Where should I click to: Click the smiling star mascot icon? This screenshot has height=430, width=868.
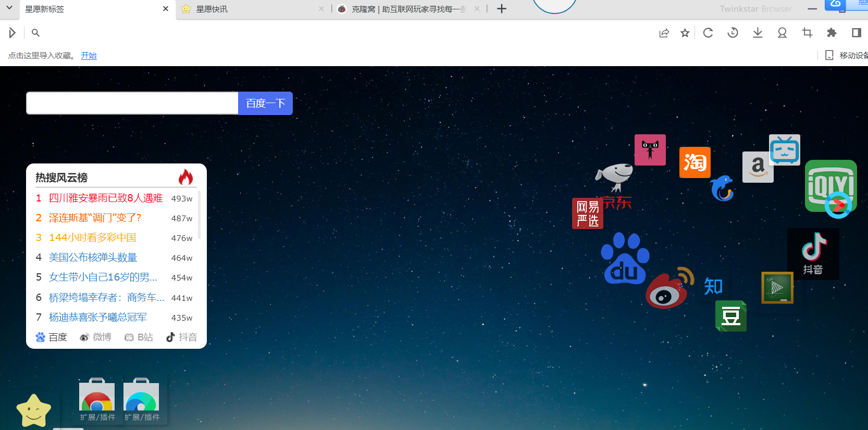(34, 410)
